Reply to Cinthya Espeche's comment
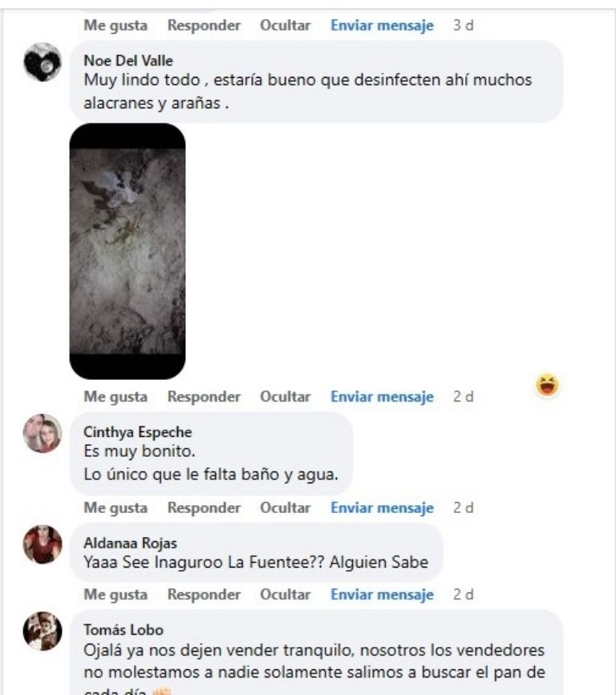The height and width of the screenshot is (695, 616). pos(204,507)
